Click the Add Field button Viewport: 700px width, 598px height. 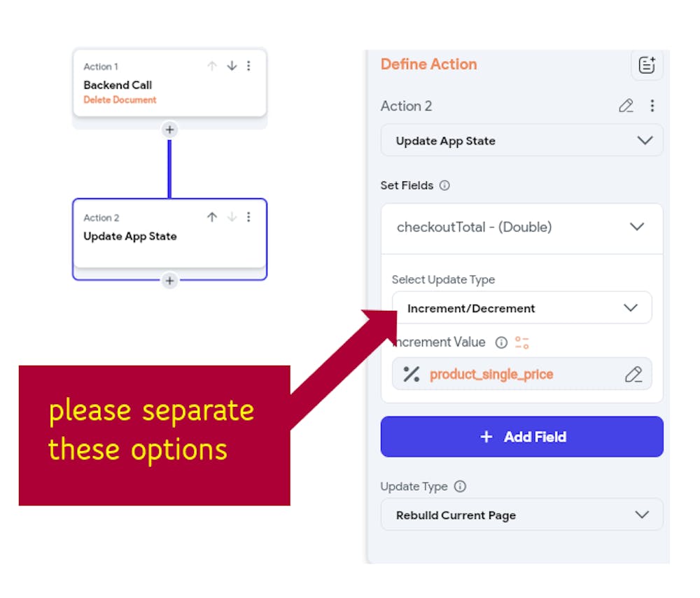(521, 436)
